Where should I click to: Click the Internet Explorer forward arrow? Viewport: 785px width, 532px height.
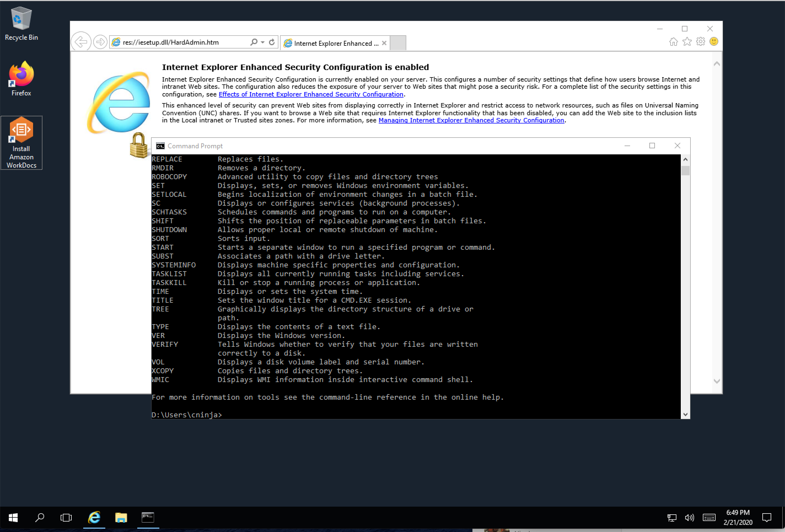[x=100, y=42]
